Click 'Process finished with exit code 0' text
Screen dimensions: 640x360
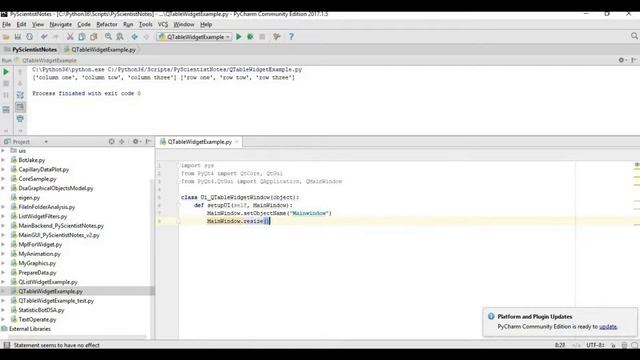[x=87, y=93]
